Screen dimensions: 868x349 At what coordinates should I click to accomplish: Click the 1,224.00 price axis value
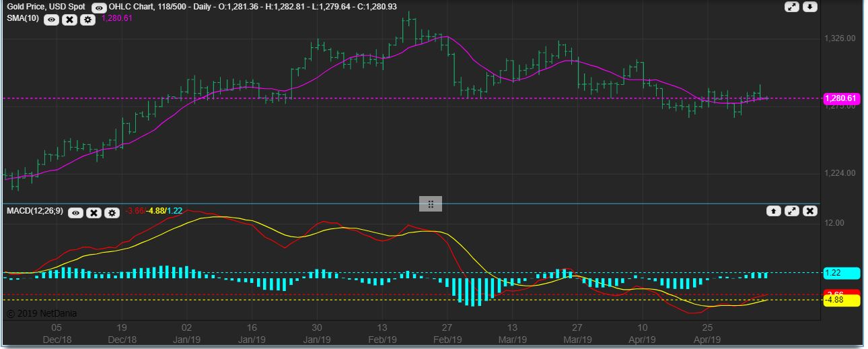[839, 173]
